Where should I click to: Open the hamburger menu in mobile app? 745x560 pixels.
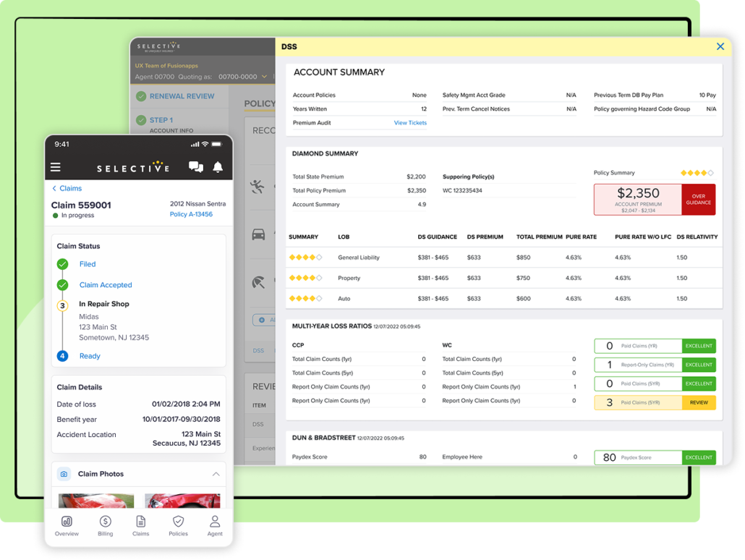tap(56, 167)
